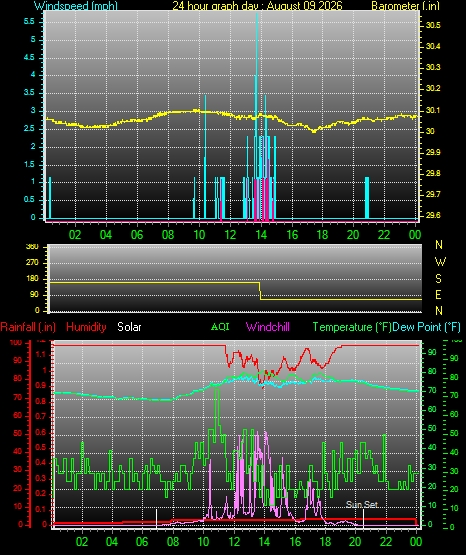This screenshot has height=555, width=466.
Task: Click the "W" compass label
Action: (440, 262)
